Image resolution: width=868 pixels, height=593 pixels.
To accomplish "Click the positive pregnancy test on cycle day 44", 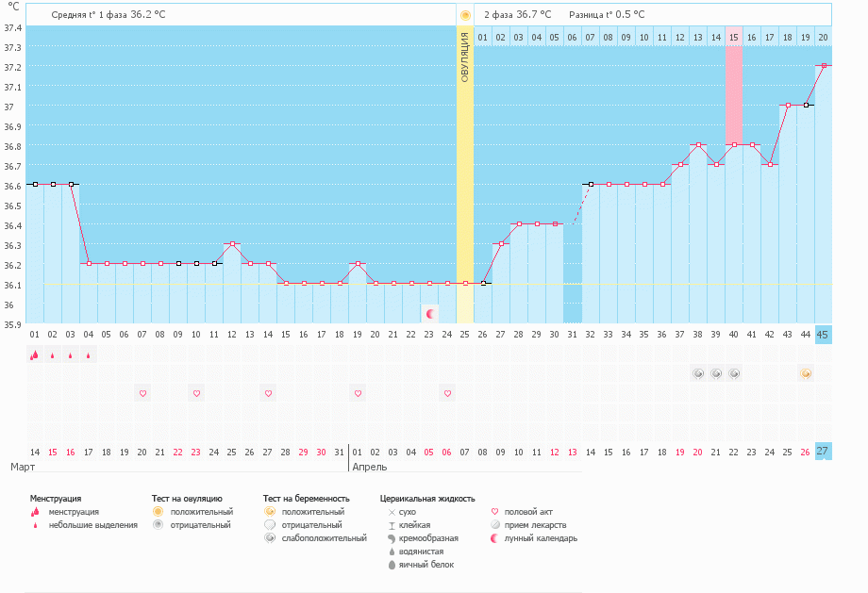I will [x=806, y=374].
